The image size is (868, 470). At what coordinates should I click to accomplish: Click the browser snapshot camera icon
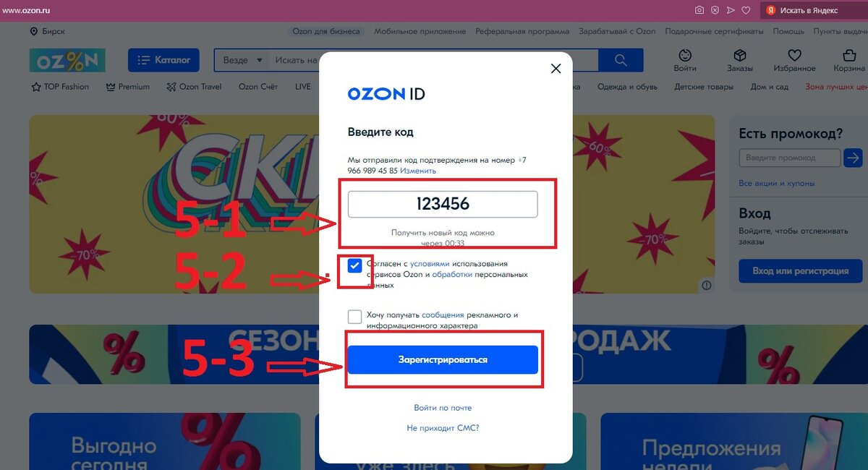pos(699,10)
